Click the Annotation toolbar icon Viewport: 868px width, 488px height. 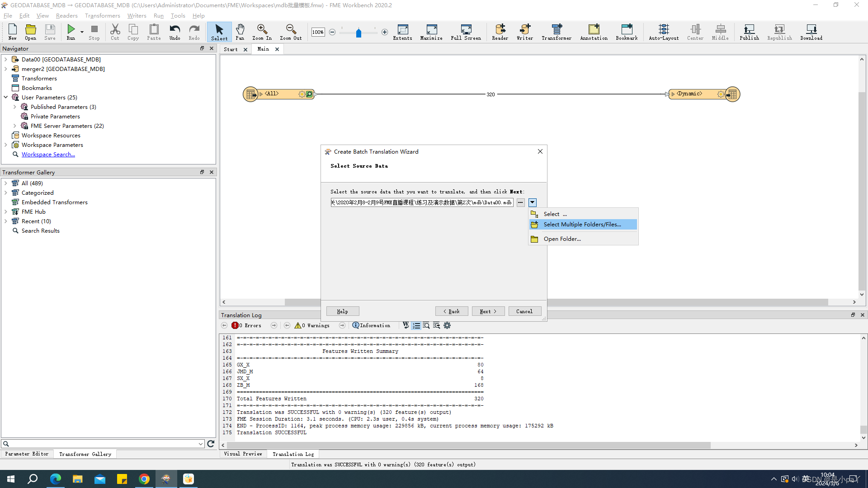(594, 32)
